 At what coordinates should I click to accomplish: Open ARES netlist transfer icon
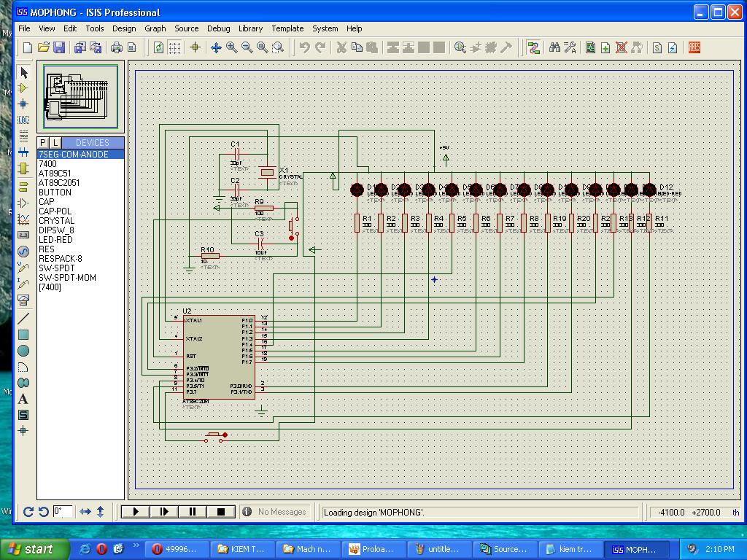pyautogui.click(x=694, y=48)
